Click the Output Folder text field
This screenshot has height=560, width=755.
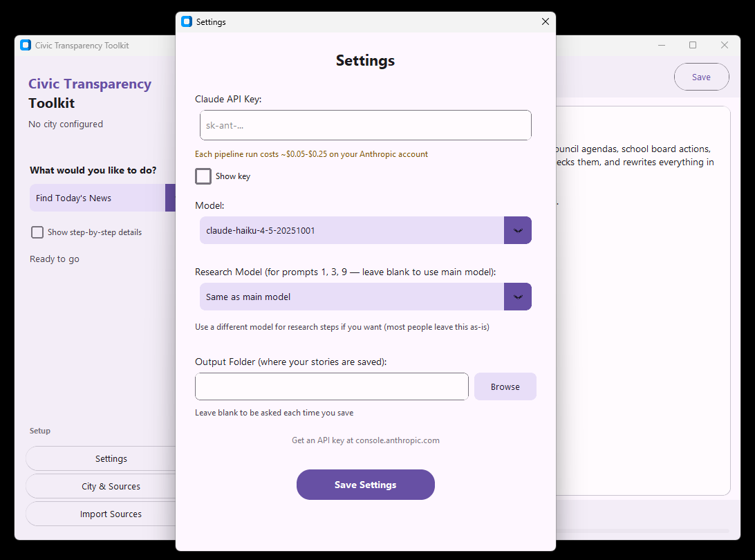pos(331,386)
